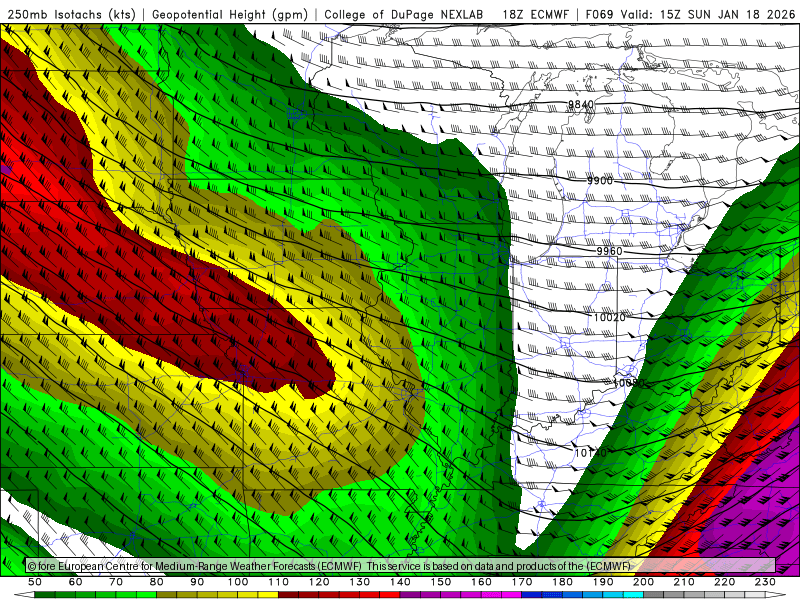
Task: Click the right arrow end of the color bar
Action: pos(775,595)
